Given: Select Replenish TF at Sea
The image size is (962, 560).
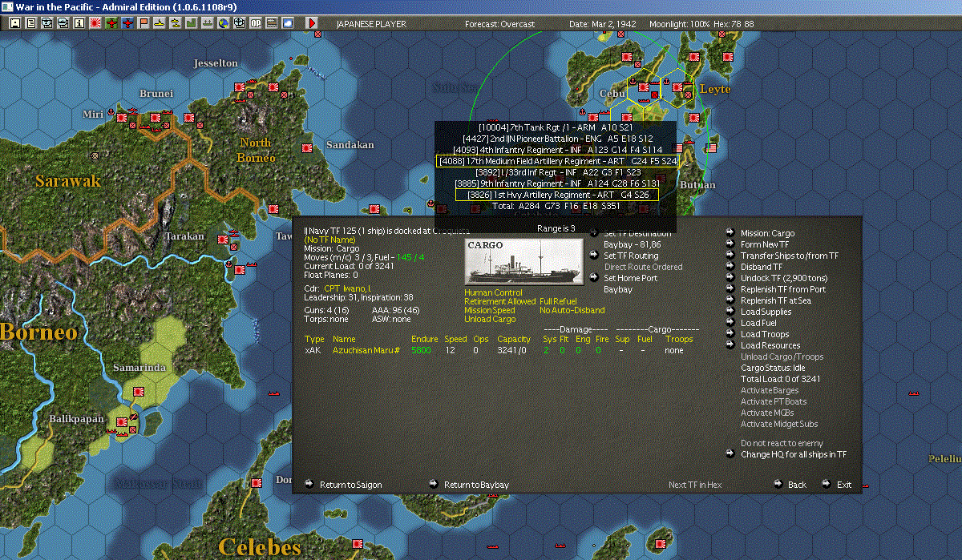Looking at the screenshot, I should (775, 300).
